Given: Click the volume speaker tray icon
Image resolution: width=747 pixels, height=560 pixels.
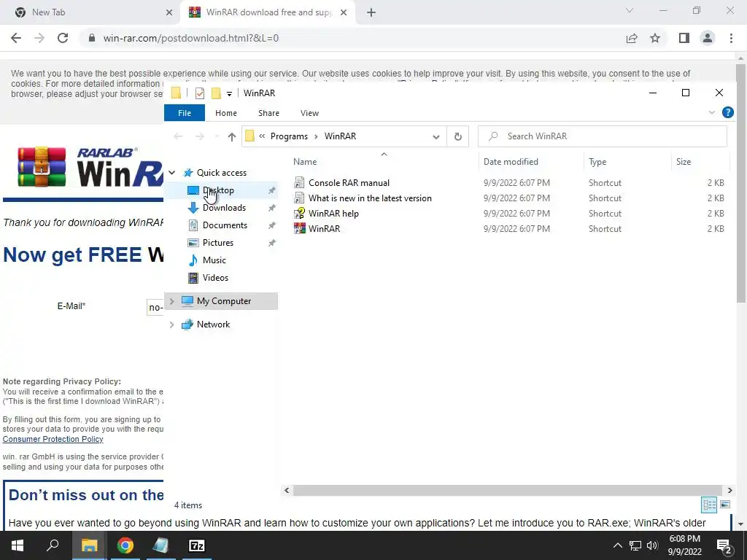Looking at the screenshot, I should coord(652,545).
